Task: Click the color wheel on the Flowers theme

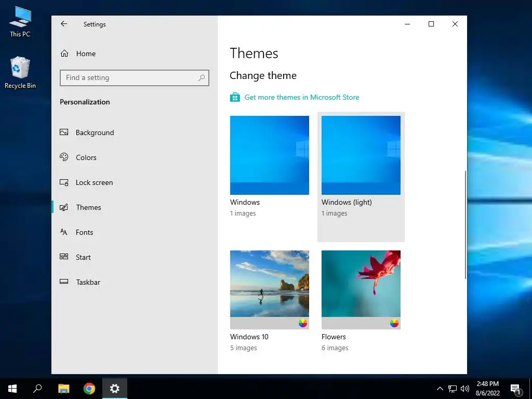Action: (394, 323)
